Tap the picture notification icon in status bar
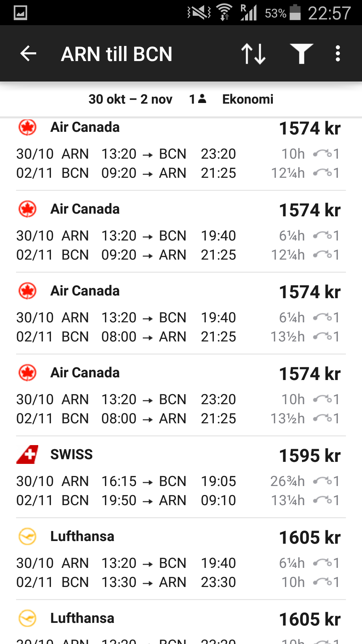The width and height of the screenshot is (362, 644). coord(20,13)
